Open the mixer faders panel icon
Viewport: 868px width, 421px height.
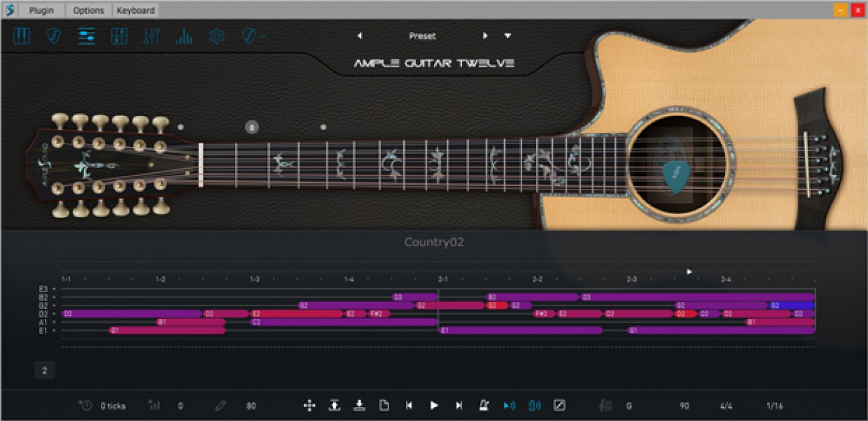(151, 36)
